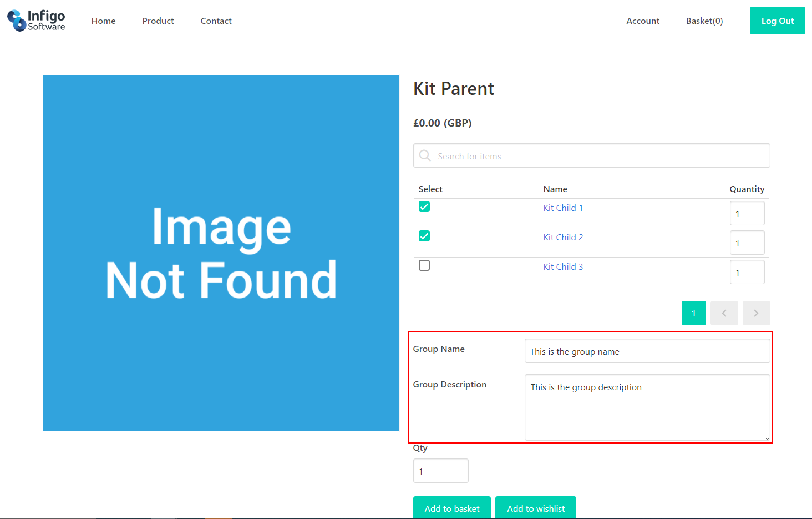Uncheck the Kit Child 1 checkbox

coord(424,206)
